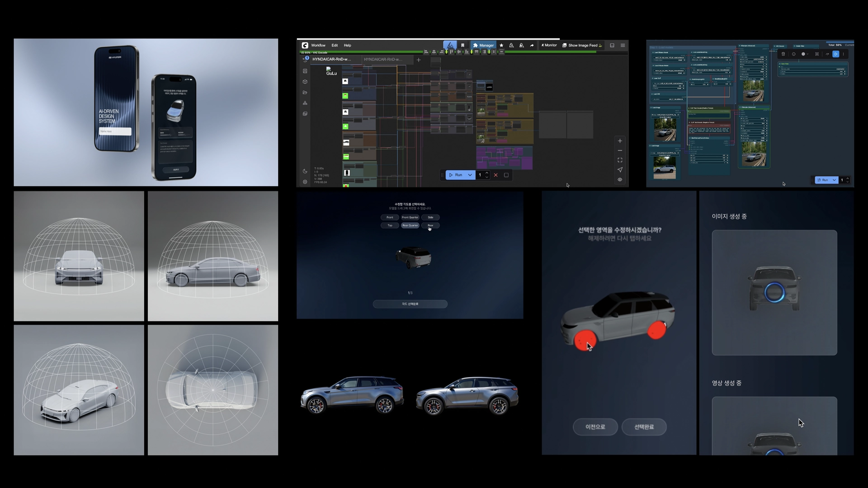Click the 선택완료 button
The height and width of the screenshot is (488, 868).
(644, 427)
